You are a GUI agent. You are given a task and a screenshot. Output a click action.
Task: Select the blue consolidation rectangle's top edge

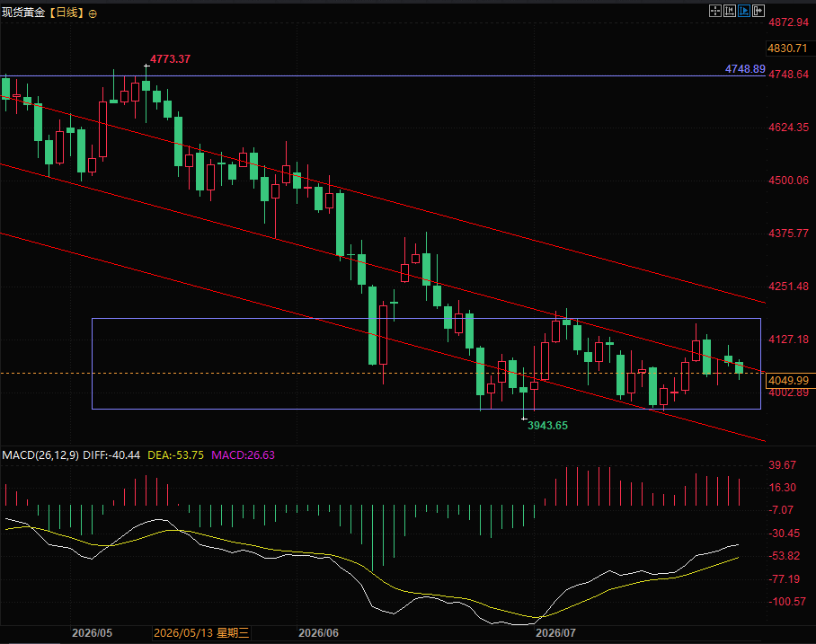[x=426, y=318]
